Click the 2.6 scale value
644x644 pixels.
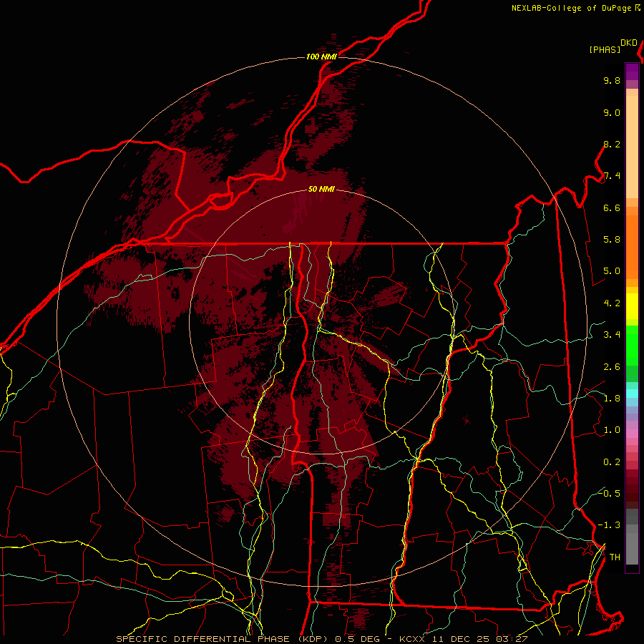click(612, 367)
